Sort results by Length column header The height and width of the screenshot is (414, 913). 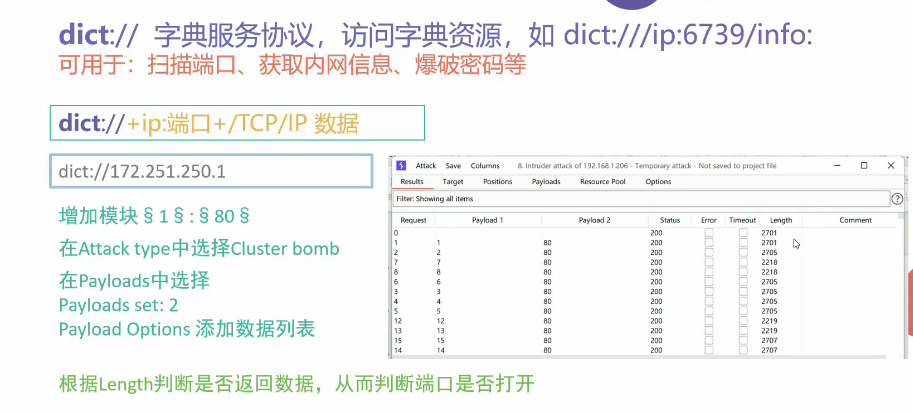click(780, 220)
